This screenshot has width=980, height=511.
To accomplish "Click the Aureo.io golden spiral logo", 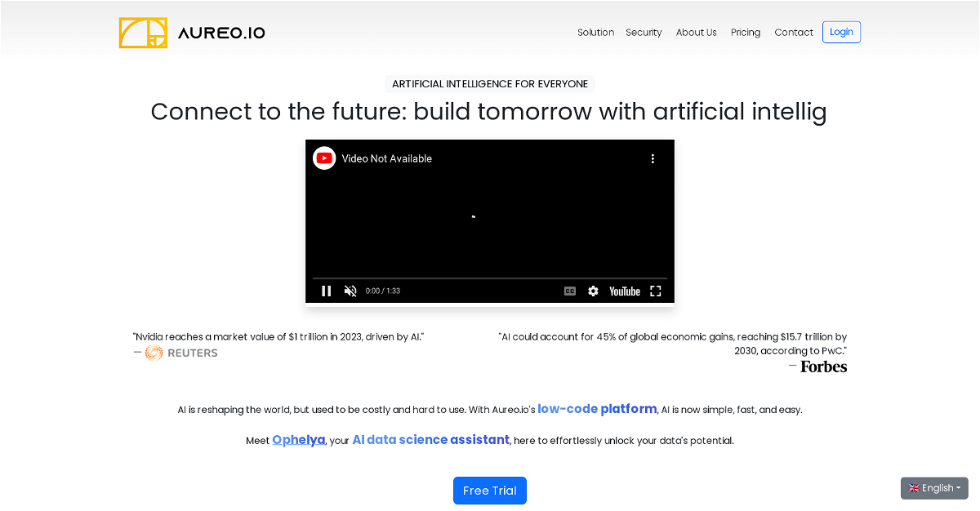I will 144,33.
